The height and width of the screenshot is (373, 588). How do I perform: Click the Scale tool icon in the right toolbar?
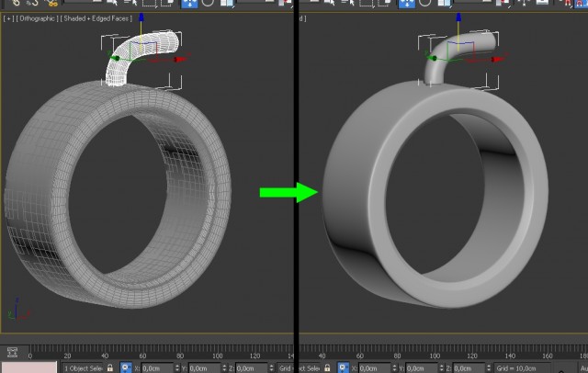tap(444, 4)
